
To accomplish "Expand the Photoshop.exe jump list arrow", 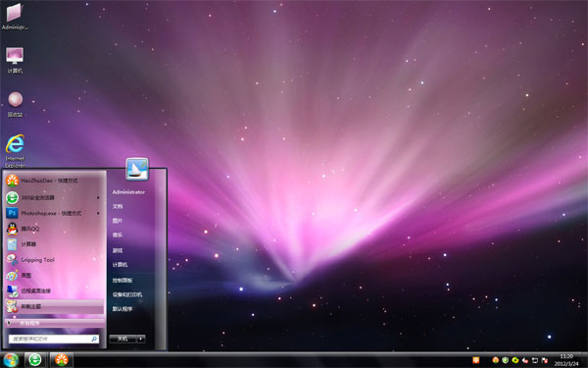I will click(98, 213).
